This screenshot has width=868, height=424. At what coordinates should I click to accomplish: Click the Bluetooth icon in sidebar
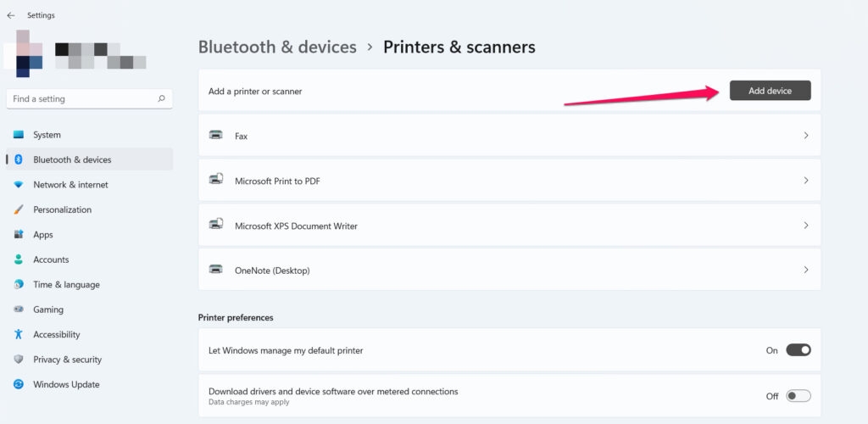(x=19, y=159)
